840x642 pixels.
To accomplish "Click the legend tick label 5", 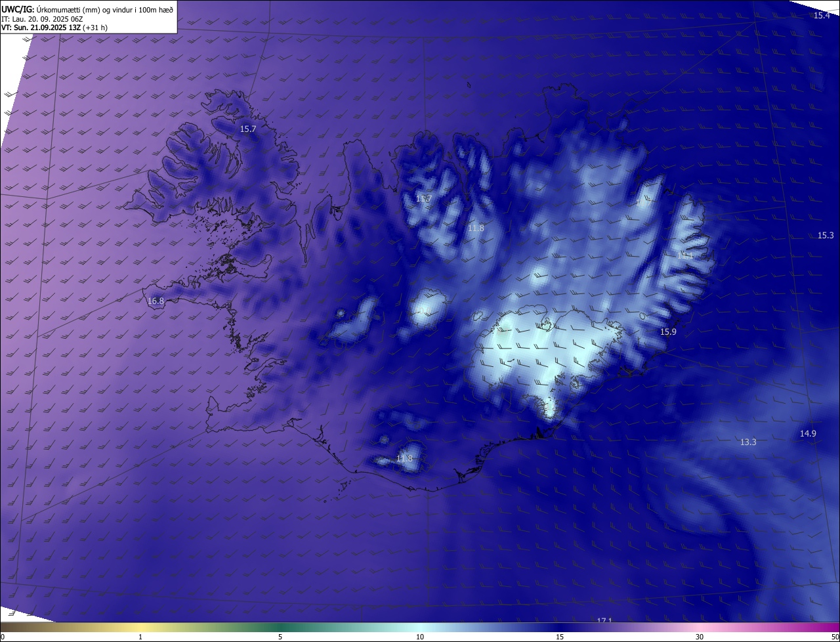I will [x=280, y=637].
